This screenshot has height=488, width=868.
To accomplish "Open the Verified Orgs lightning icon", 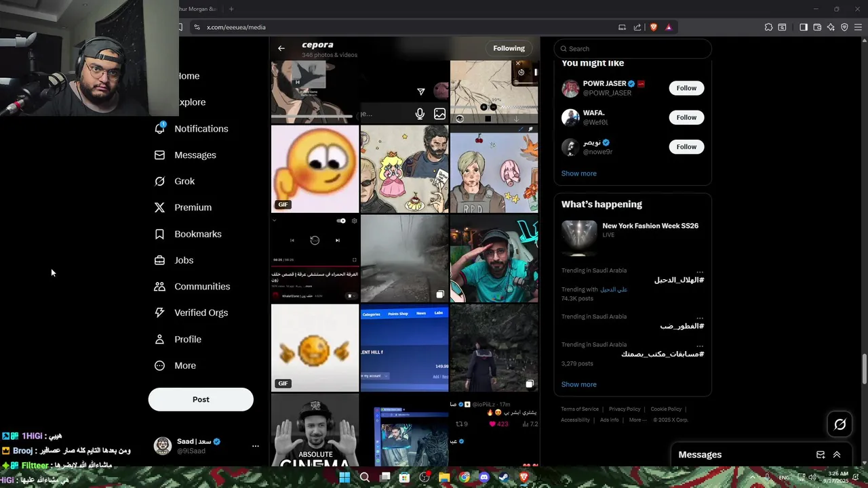I will pos(159,312).
